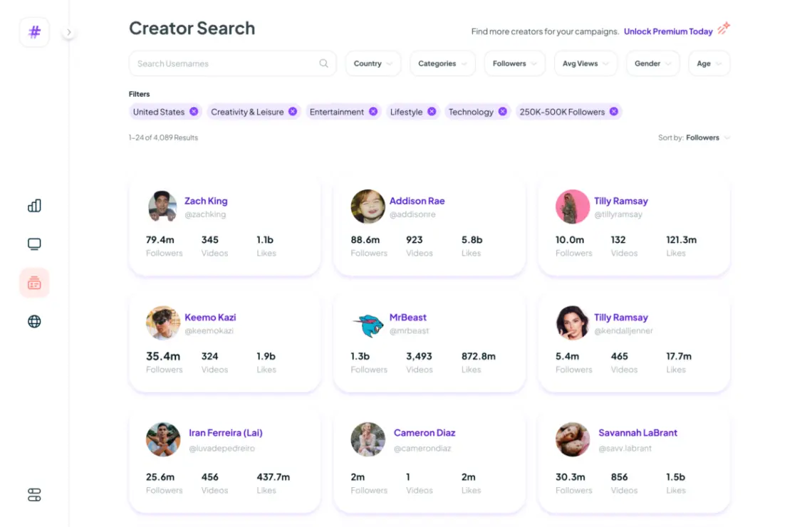Open MrBeast's creator profile
The height and width of the screenshot is (527, 812).
(409, 318)
